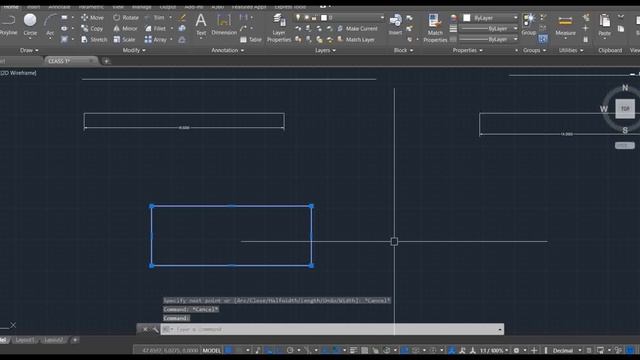The image size is (640, 360).
Task: Click the Array tool
Action: pos(156,40)
